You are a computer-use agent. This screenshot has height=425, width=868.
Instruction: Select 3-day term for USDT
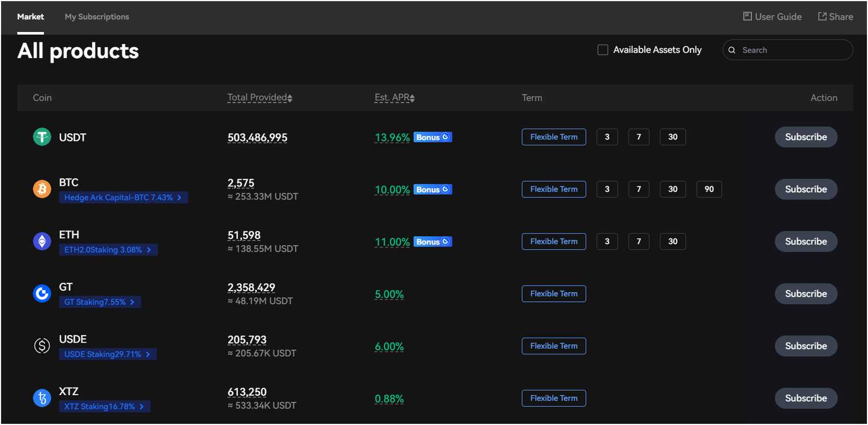click(607, 137)
